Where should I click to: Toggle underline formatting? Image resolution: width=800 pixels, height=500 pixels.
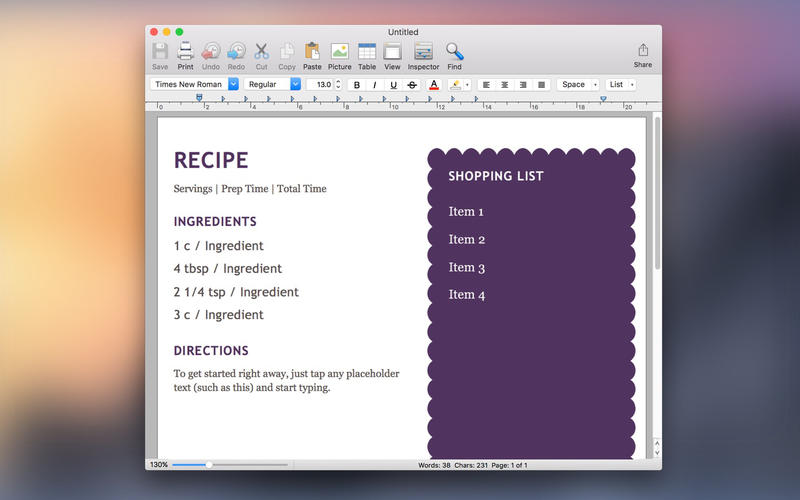(393, 85)
